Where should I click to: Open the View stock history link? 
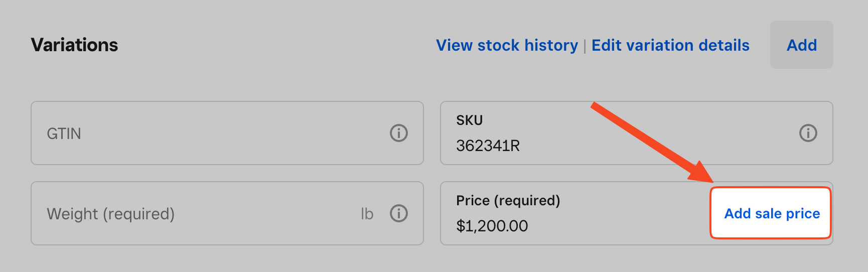coord(507,45)
